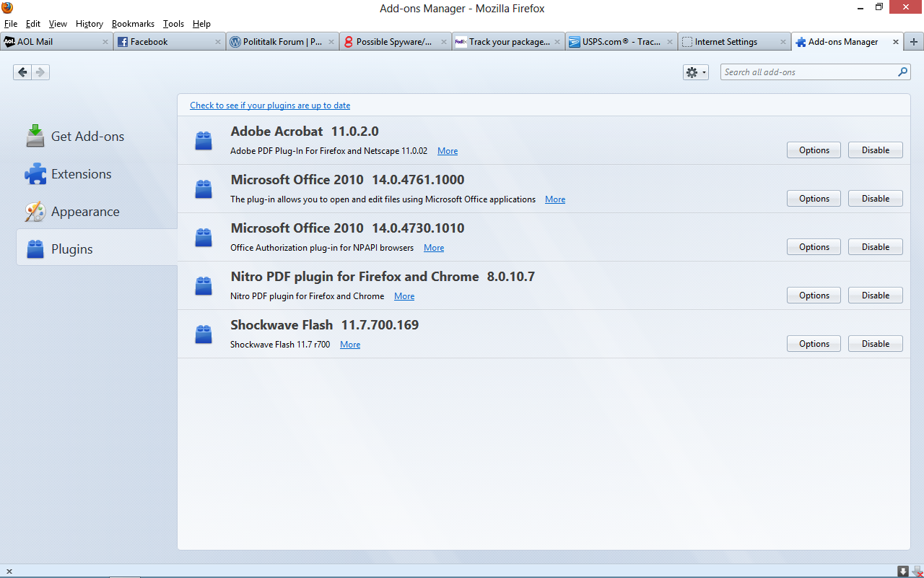Image resolution: width=924 pixels, height=578 pixels.
Task: Close the Facebook tab
Action: [x=218, y=42]
